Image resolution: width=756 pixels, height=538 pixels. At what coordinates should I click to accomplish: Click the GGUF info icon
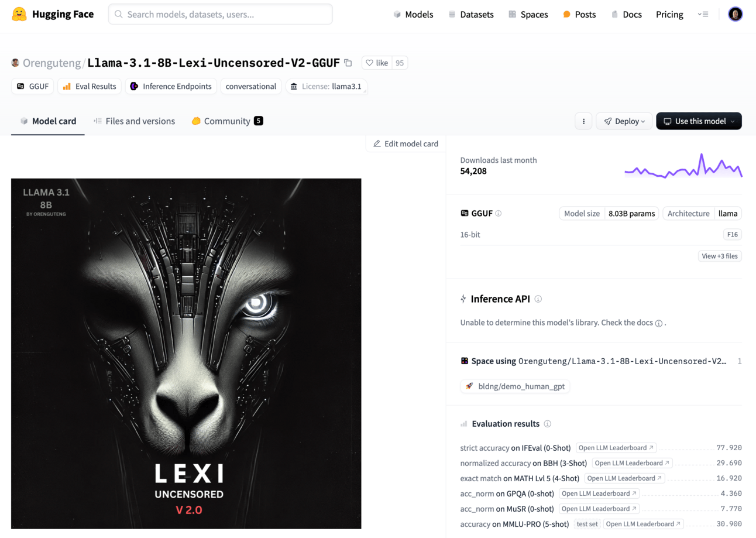499,214
